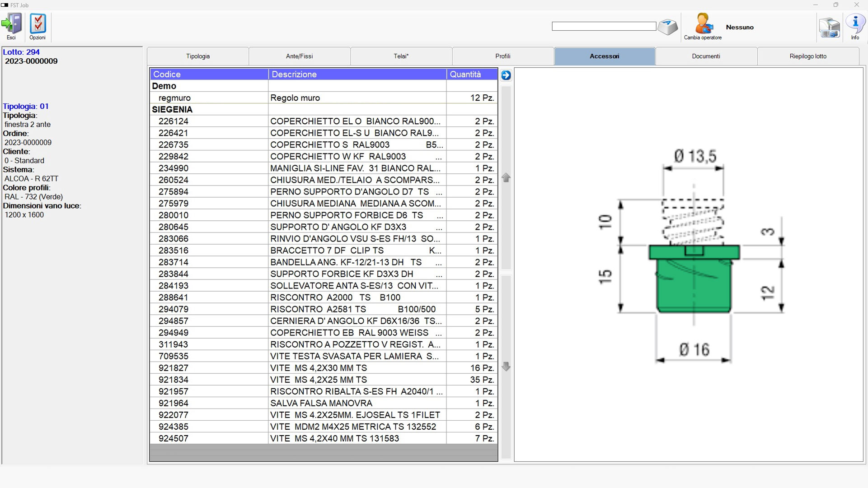The image size is (868, 488).
Task: Open the Telai* tab
Action: point(401,56)
